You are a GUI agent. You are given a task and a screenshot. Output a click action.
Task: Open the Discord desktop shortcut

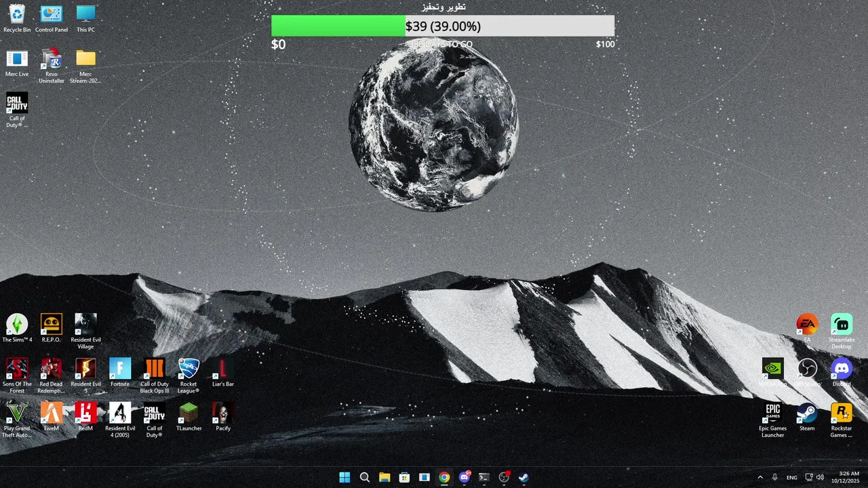[x=842, y=372]
